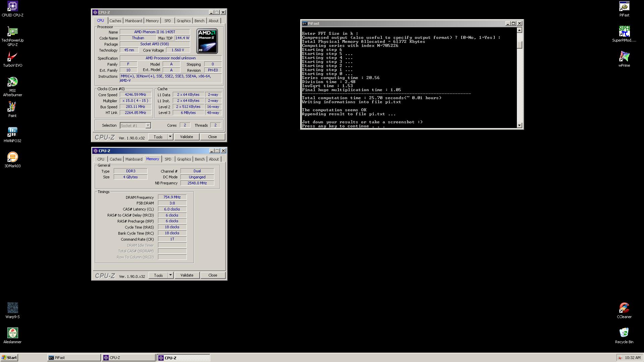Click the PiFast window title icon

point(305,23)
